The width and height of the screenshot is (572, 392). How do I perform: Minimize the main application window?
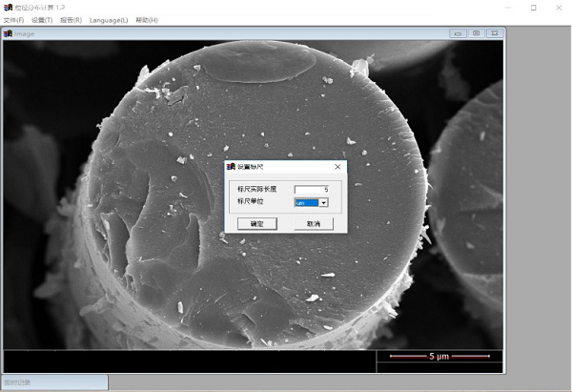coord(508,8)
